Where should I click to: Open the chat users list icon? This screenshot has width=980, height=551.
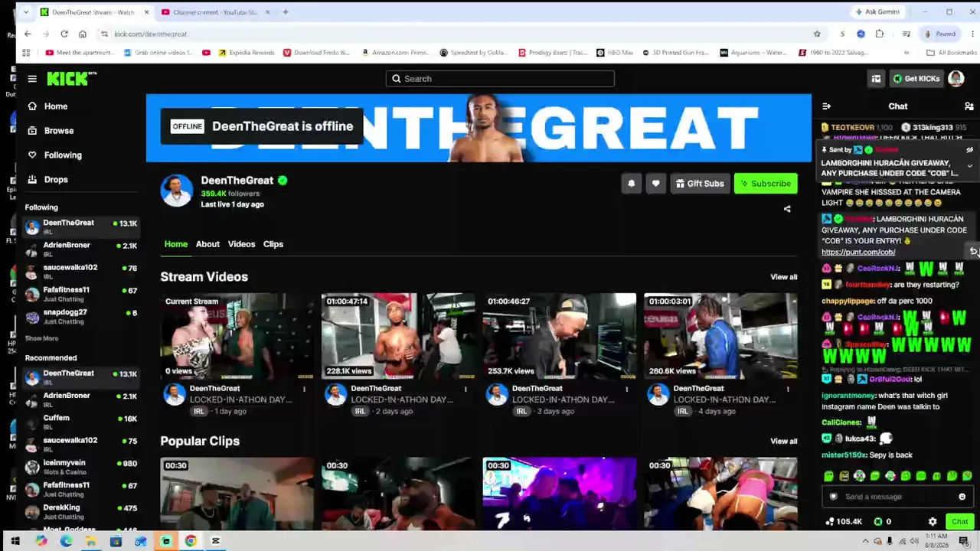[x=969, y=106]
